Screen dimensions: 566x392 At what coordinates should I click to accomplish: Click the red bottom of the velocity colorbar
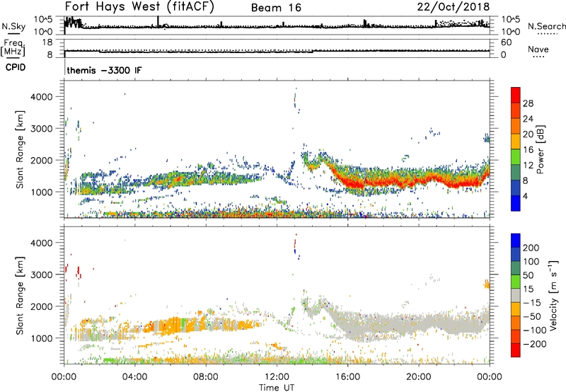tap(516, 350)
